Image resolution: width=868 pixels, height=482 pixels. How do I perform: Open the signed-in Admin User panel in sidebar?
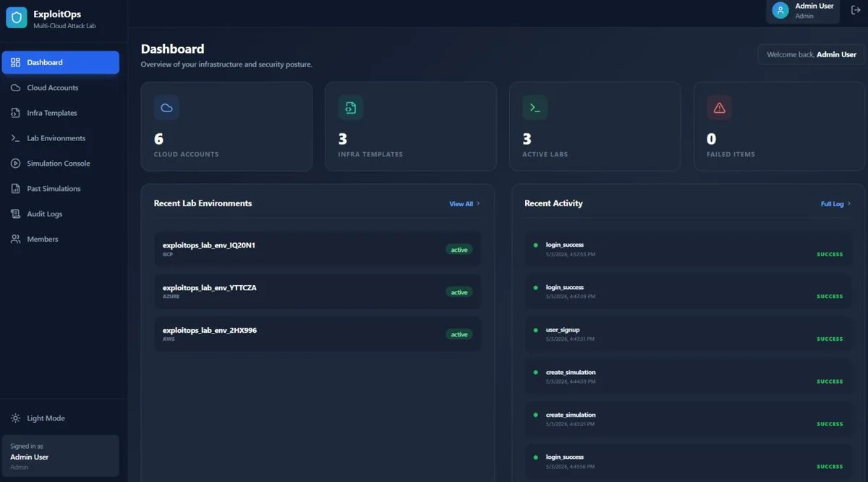(61, 456)
